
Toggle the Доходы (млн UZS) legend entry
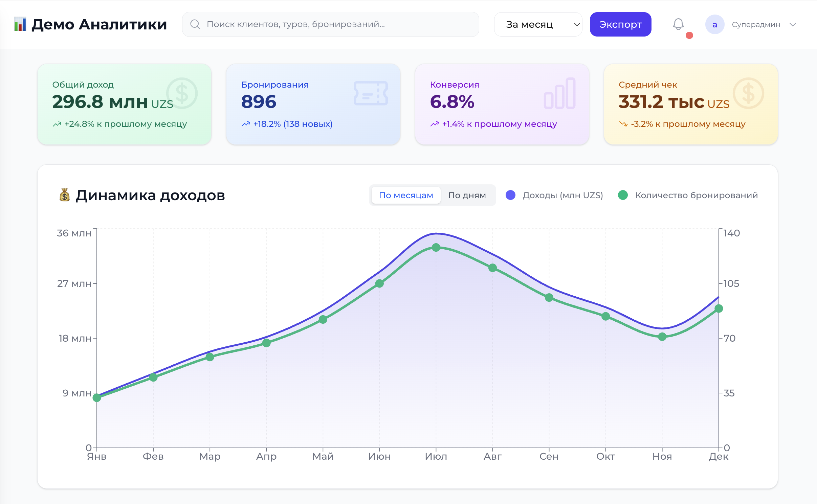[563, 195]
